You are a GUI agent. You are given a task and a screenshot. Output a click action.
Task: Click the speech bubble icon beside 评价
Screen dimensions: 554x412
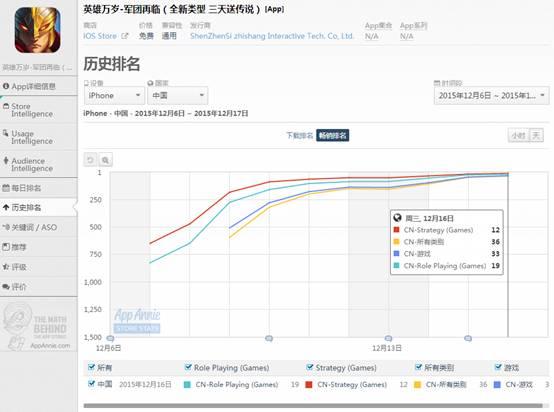tap(6, 287)
